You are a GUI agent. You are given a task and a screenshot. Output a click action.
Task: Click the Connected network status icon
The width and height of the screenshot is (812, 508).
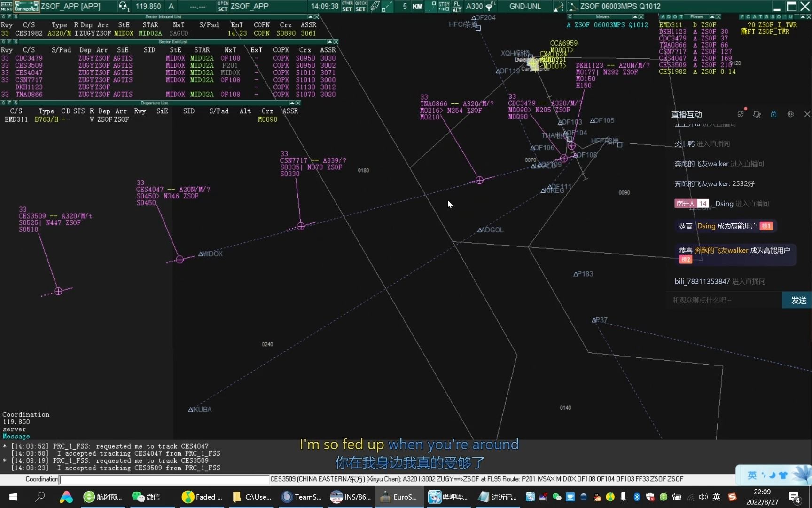[x=26, y=6]
